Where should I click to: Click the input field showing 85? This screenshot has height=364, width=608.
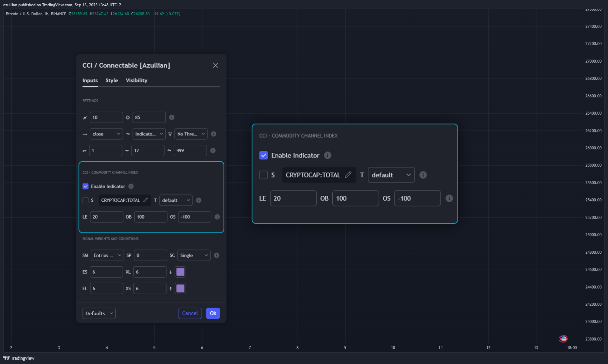pyautogui.click(x=149, y=117)
